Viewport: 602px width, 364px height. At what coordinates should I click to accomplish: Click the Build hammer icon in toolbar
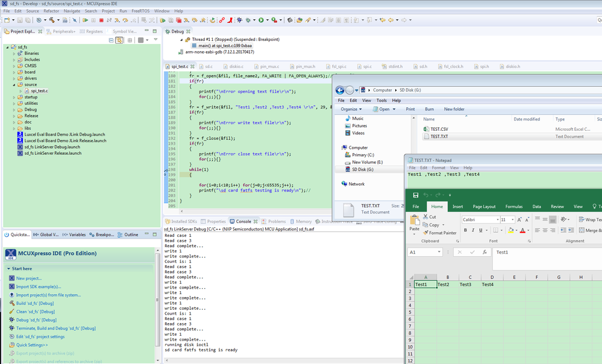[x=52, y=20]
